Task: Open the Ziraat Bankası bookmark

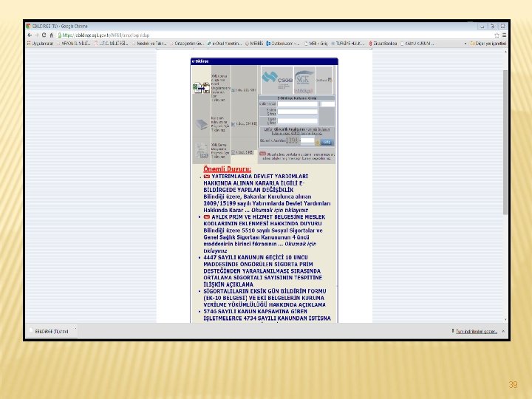Action: pyautogui.click(x=383, y=44)
